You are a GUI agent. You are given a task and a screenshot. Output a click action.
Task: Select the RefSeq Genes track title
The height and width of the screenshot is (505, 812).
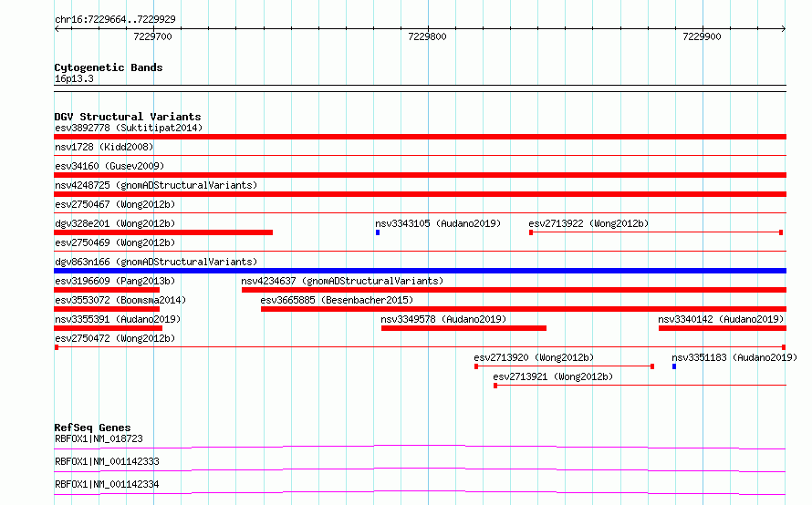point(92,428)
